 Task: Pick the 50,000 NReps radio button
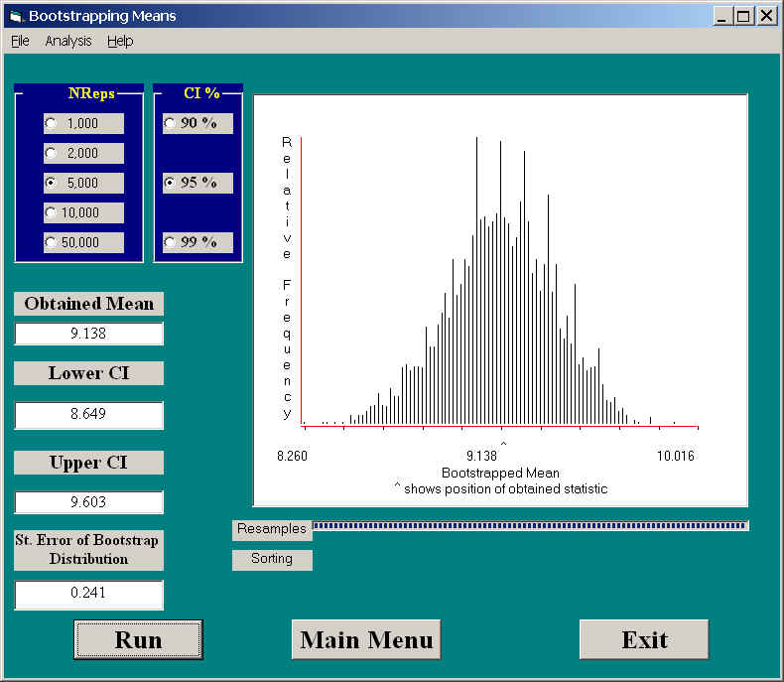(x=51, y=243)
